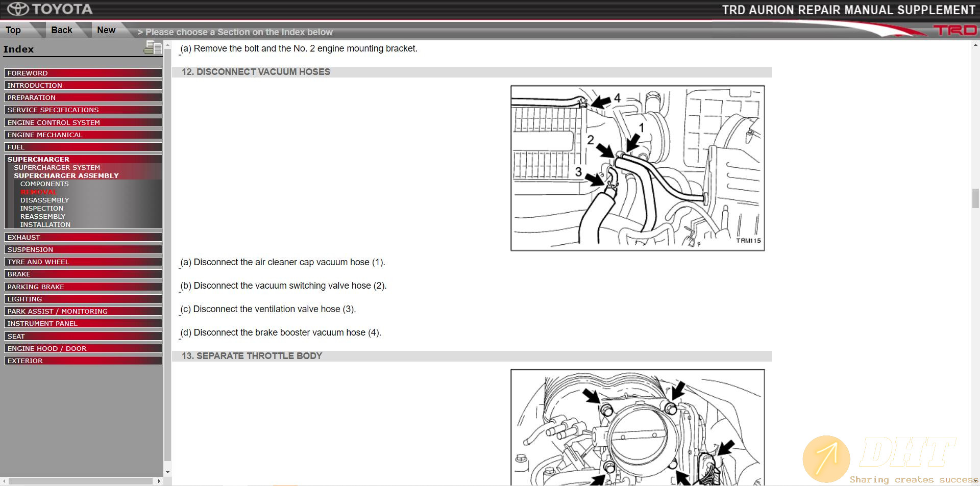Expand the LIGHTING section

point(83,299)
